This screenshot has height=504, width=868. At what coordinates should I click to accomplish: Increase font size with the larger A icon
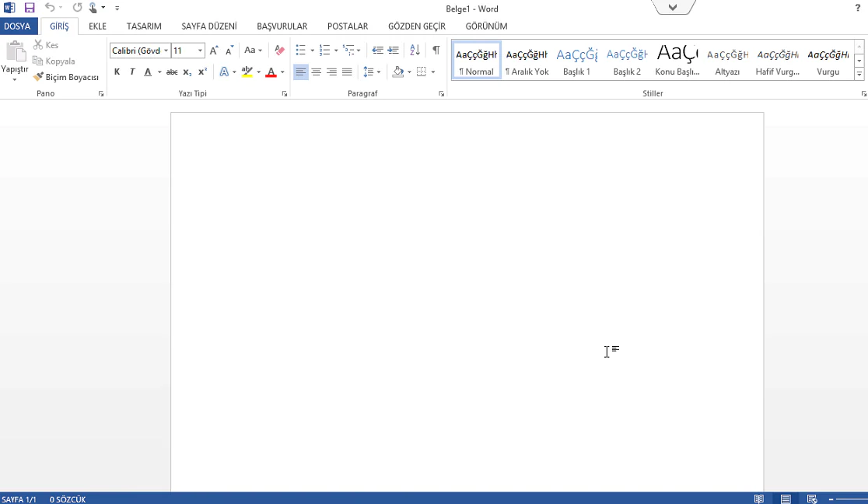pyautogui.click(x=214, y=51)
